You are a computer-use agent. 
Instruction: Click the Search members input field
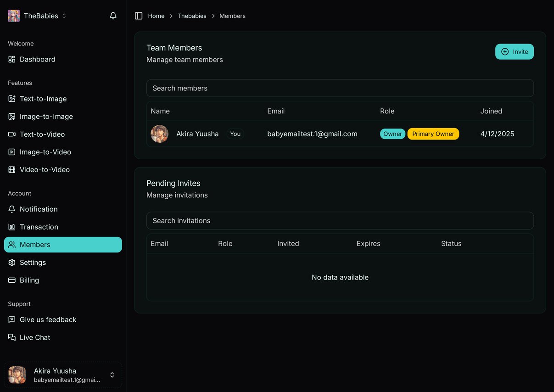click(340, 88)
